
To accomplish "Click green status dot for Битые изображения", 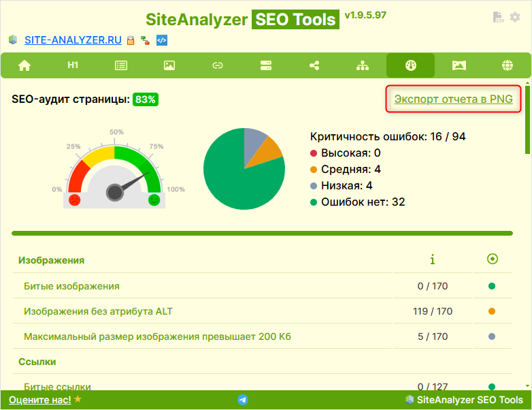I will (492, 286).
